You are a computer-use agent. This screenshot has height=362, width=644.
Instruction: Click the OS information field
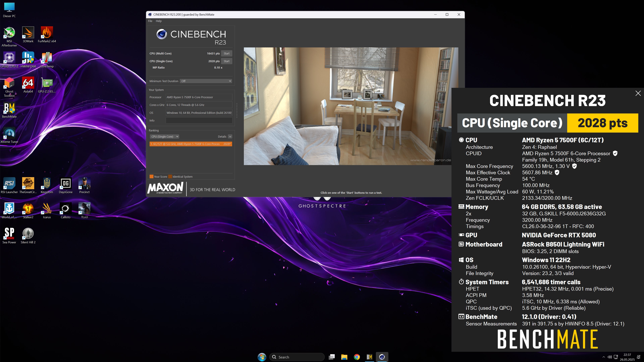pos(199,113)
